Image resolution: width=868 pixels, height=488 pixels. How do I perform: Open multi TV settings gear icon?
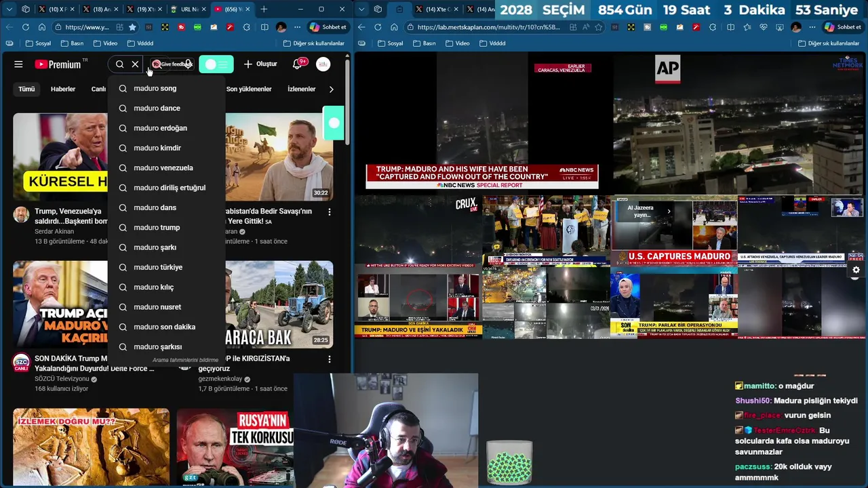(856, 270)
